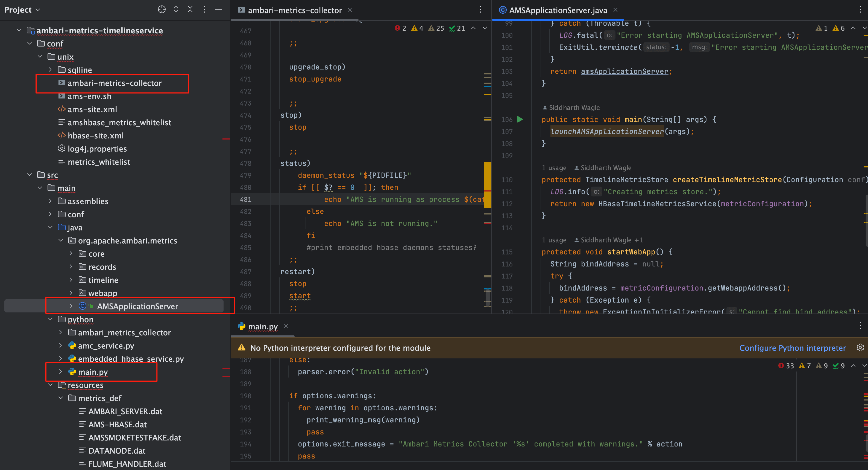Screen dimensions: 868x470
Task: Go to previous highlighted problem in shell editor
Action: click(473, 28)
